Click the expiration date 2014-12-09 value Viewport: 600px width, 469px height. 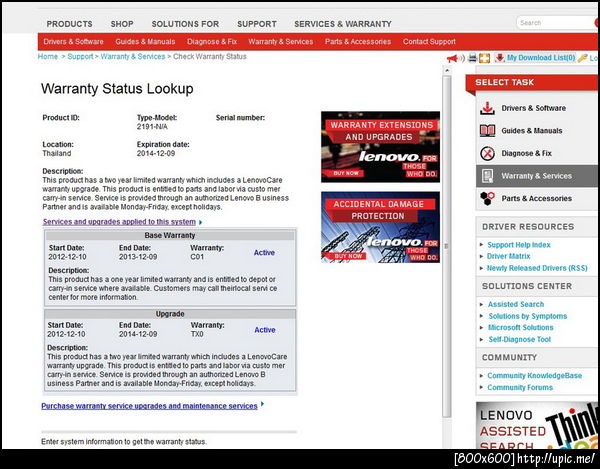tap(156, 153)
